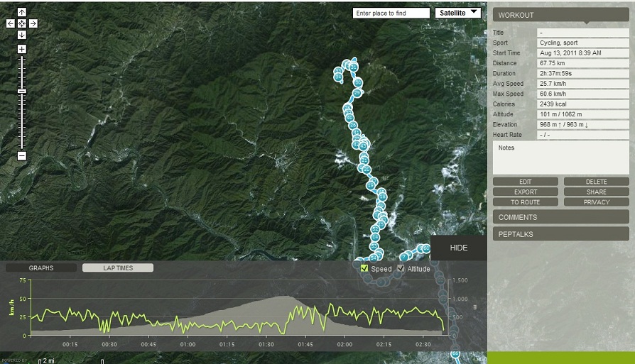The image size is (635, 364).
Task: Expand the Comments section
Action: (x=560, y=217)
